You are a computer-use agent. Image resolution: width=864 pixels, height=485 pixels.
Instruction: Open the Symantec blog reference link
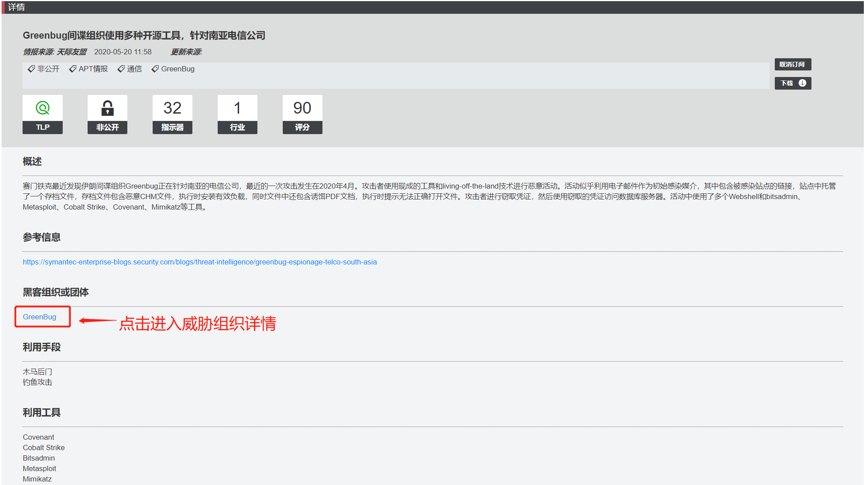click(199, 262)
